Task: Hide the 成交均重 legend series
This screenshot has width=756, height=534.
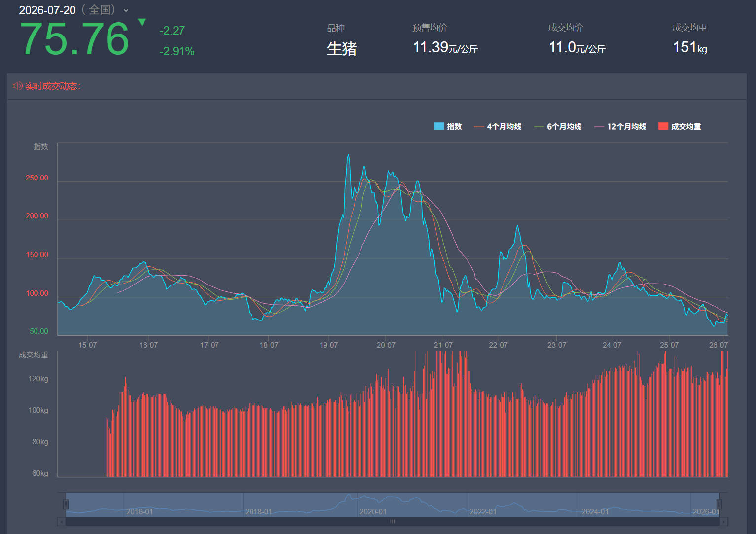Action: click(x=680, y=126)
